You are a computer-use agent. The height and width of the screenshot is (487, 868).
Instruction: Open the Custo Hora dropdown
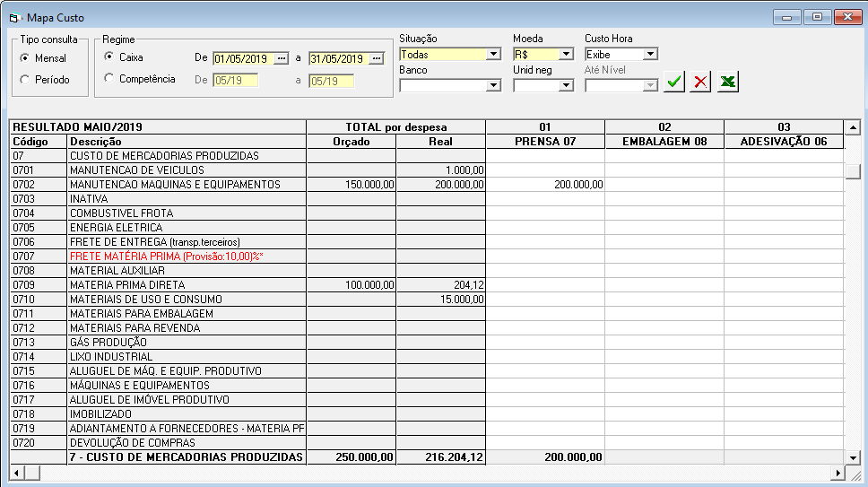click(x=651, y=55)
